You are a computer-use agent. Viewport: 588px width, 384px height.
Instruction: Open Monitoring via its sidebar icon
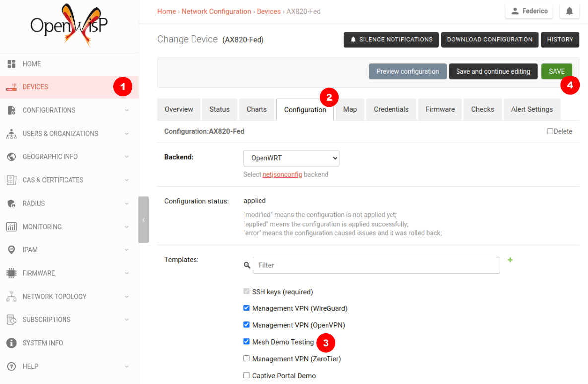(12, 227)
